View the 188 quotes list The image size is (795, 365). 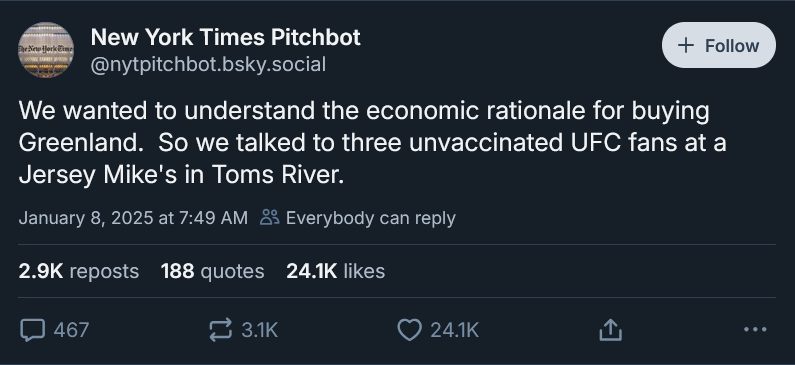click(x=212, y=271)
